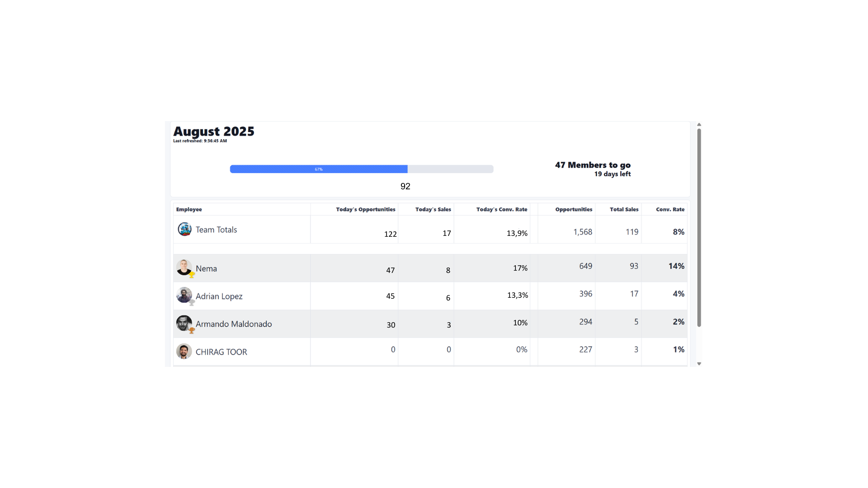Click the scrollbar up arrow
This screenshot has height=488, width=868.
pos(699,125)
